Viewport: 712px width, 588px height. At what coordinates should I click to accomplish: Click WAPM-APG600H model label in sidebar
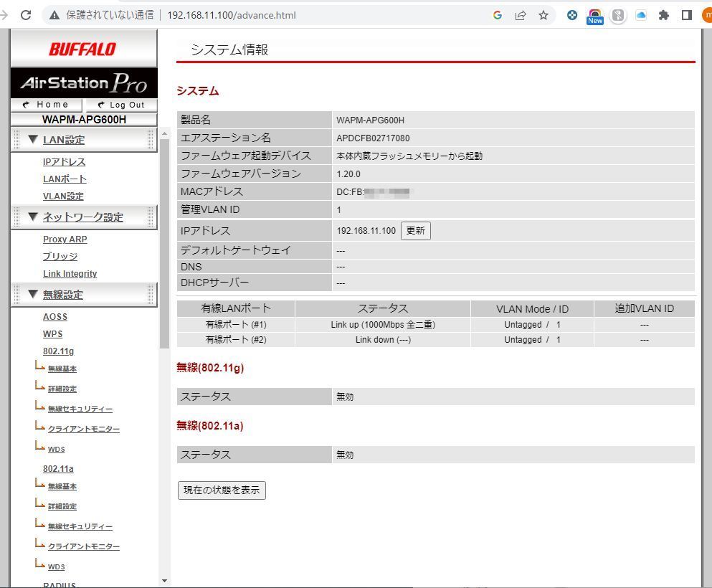click(x=84, y=120)
